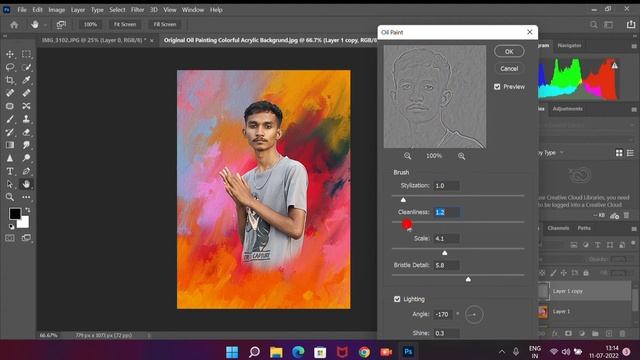Switch to the Navigator tab

pos(569,46)
